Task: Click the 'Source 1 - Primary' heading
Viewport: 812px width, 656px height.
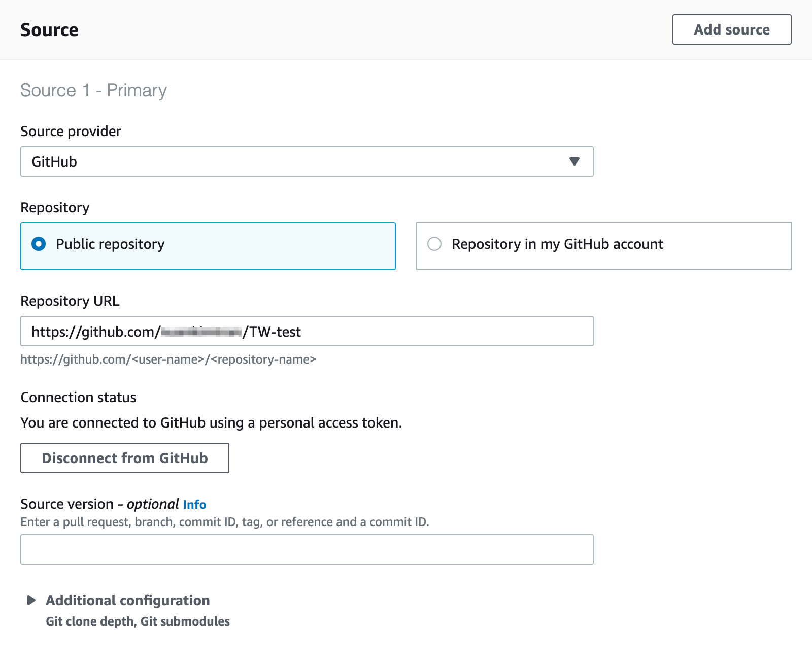Action: pos(93,90)
